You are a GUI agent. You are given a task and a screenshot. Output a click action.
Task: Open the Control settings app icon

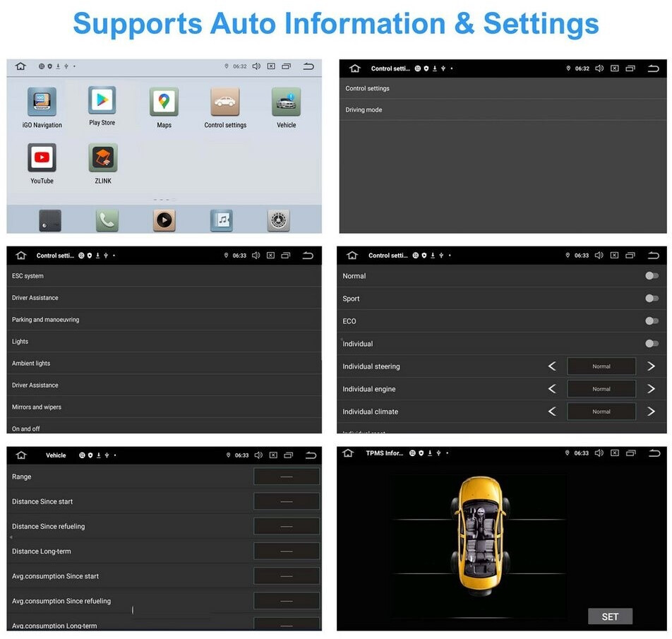[x=225, y=102]
